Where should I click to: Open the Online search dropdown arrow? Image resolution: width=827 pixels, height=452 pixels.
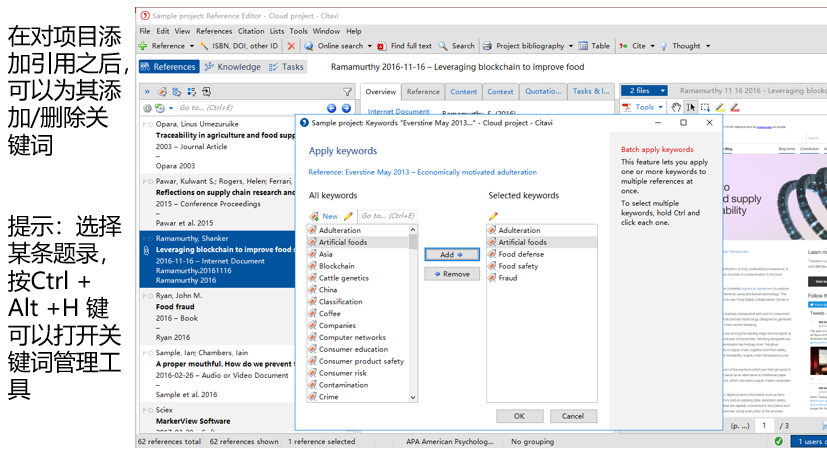click(x=369, y=46)
